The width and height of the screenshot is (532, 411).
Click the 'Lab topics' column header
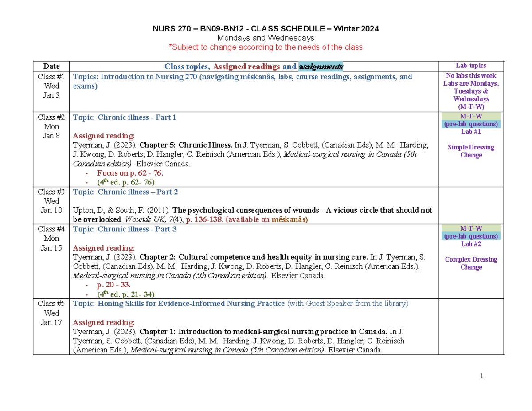[x=471, y=66]
